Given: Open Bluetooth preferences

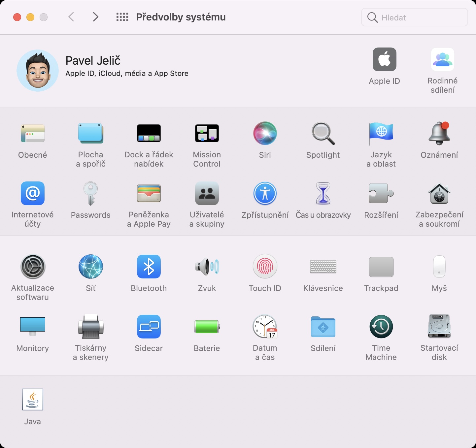Looking at the screenshot, I should 149,267.
